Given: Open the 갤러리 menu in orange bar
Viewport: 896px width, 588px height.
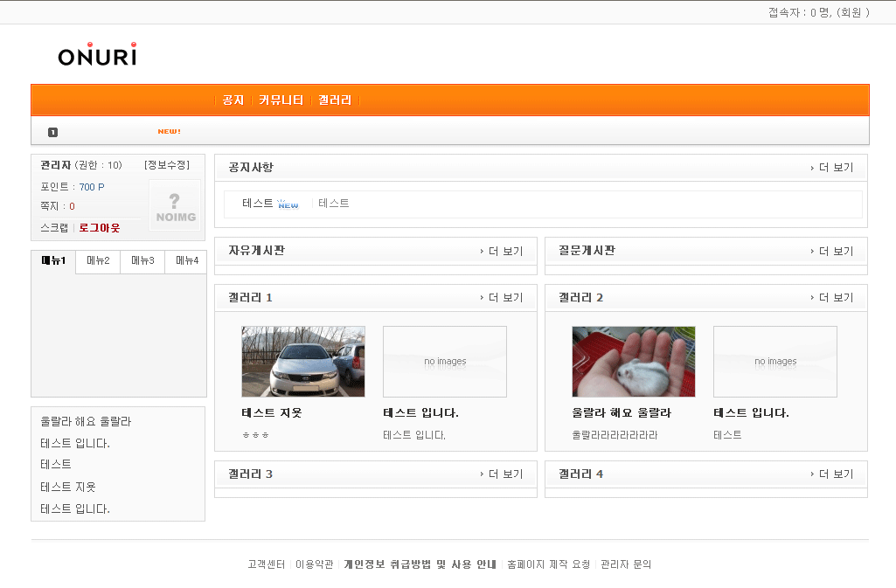Looking at the screenshot, I should [x=335, y=100].
